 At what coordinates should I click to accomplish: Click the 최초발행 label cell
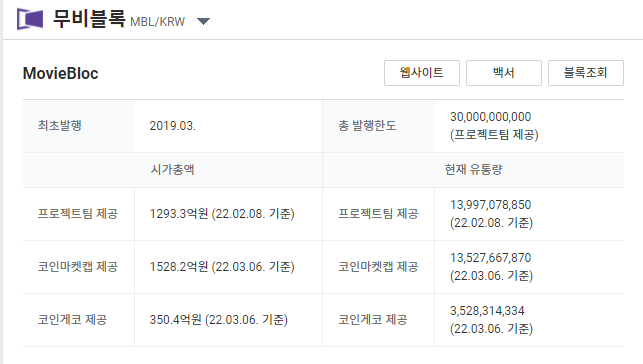(x=79, y=126)
